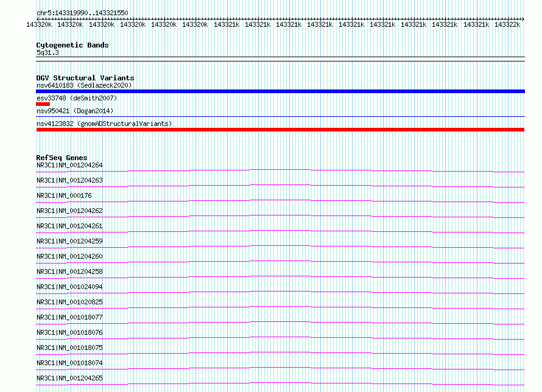Click the 5q31.3 band label
The image size is (542, 392).
click(x=48, y=52)
